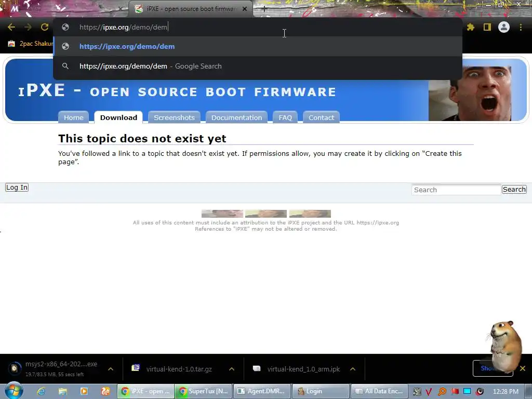This screenshot has width=532, height=399.
Task: Open a new browser tab
Action: pyautogui.click(x=264, y=9)
